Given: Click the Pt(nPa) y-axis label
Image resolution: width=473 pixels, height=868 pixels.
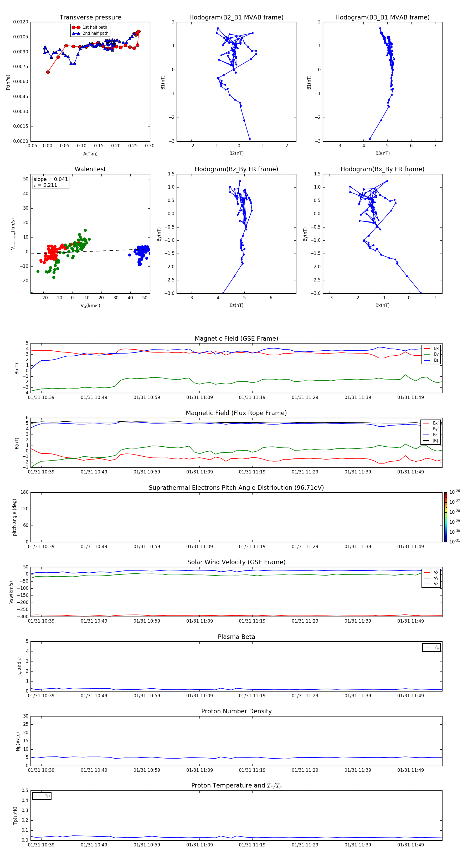Looking at the screenshot, I should tap(8, 82).
